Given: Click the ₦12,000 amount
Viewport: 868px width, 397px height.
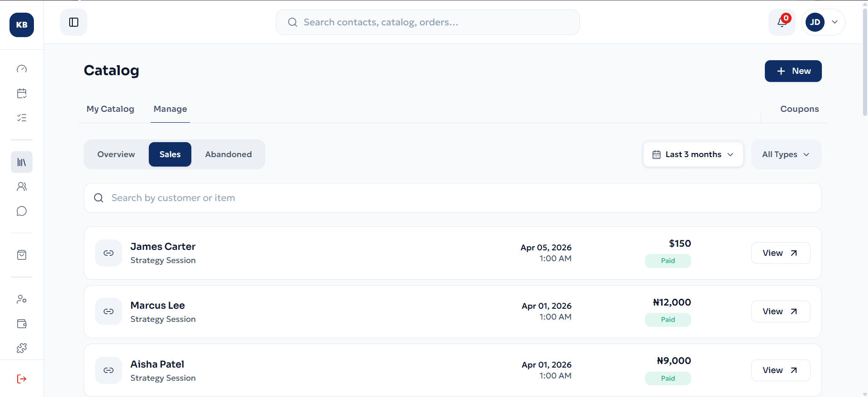Looking at the screenshot, I should pyautogui.click(x=672, y=302).
